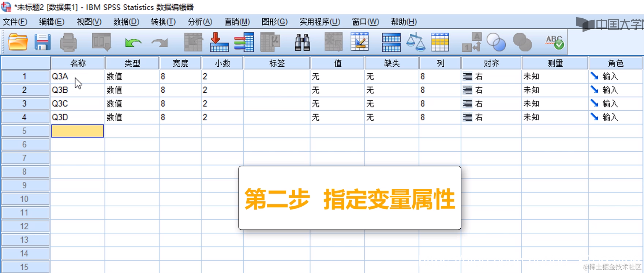Viewport: 644px width, 273px height.
Task: Click the Split file icon
Action: click(391, 42)
